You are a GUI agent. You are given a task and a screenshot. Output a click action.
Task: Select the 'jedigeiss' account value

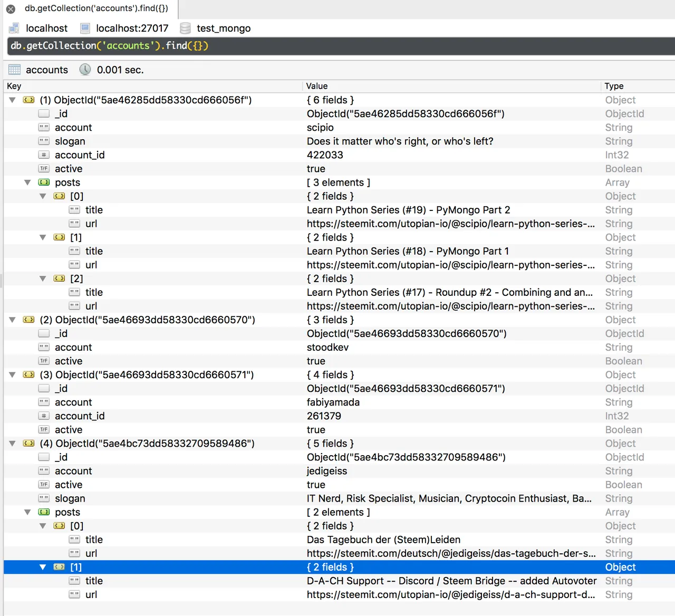point(327,471)
